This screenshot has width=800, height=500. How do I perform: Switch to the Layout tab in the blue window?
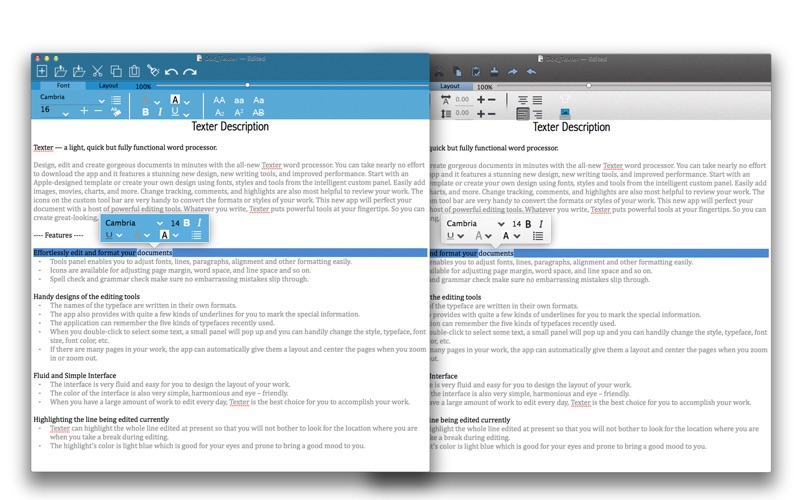(x=108, y=86)
